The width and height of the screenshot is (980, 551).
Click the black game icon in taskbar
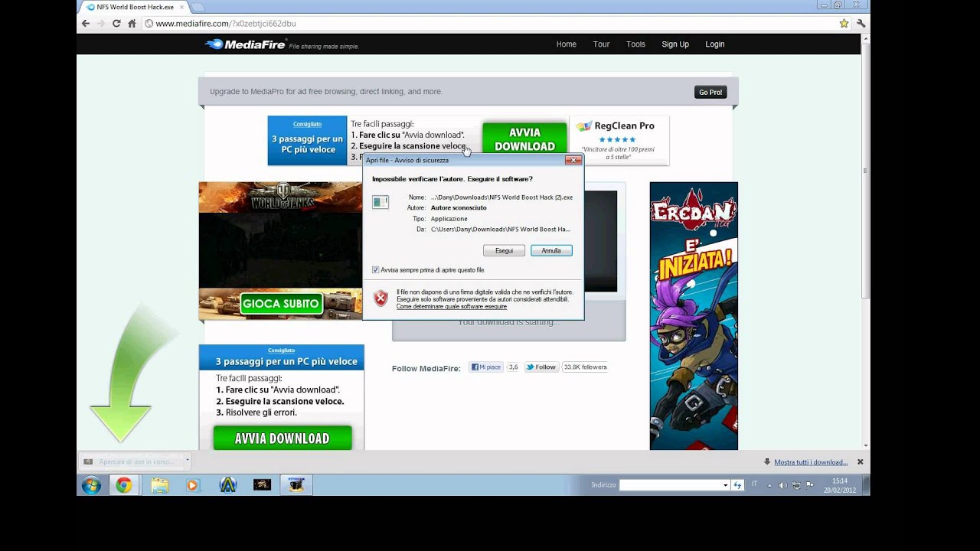coord(262,485)
